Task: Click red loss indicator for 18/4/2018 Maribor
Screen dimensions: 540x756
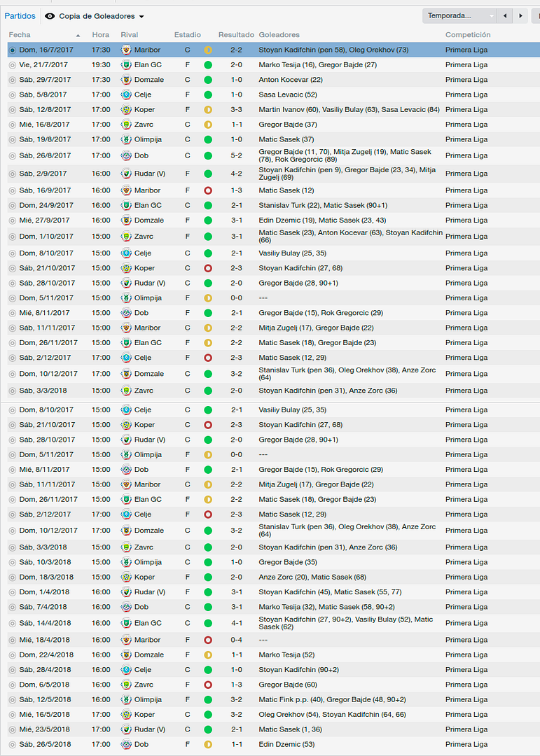Action: 208,640
